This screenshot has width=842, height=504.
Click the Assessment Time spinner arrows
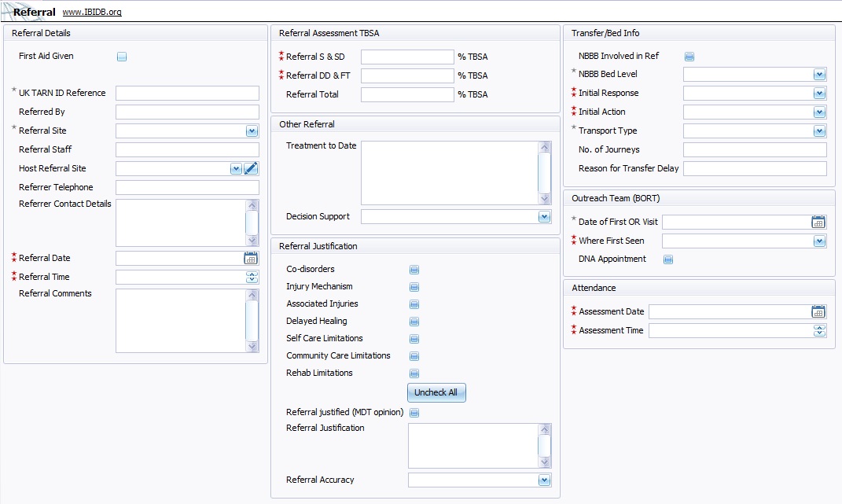819,330
